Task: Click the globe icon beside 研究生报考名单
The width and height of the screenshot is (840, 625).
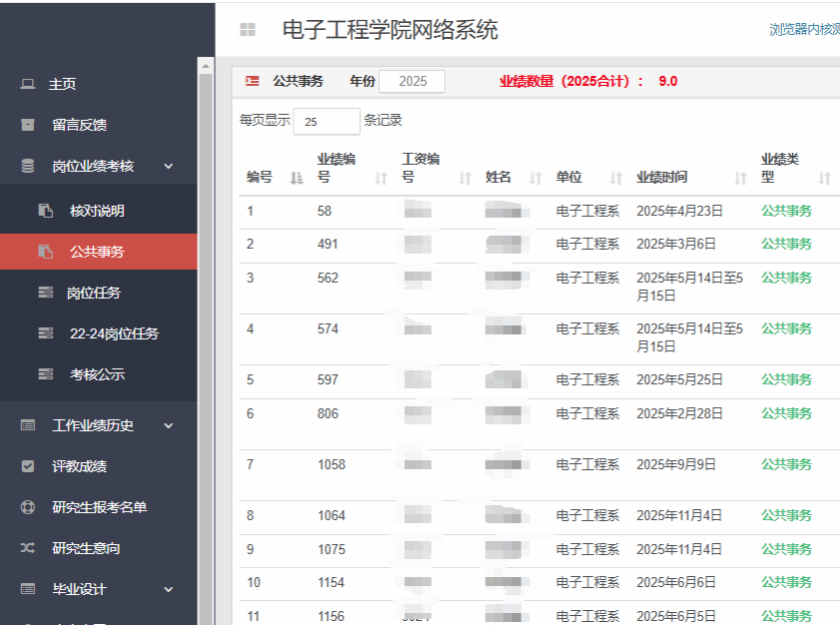Action: (x=28, y=507)
